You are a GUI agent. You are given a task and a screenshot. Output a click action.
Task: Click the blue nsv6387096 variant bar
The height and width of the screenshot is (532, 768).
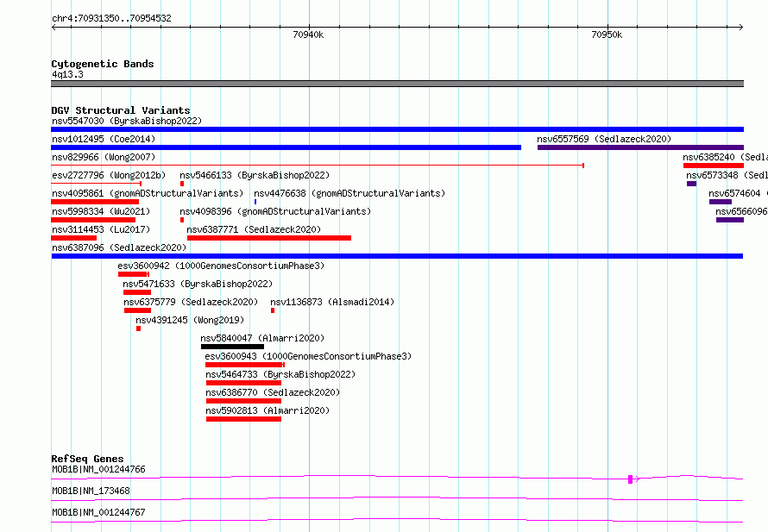pyautogui.click(x=397, y=256)
